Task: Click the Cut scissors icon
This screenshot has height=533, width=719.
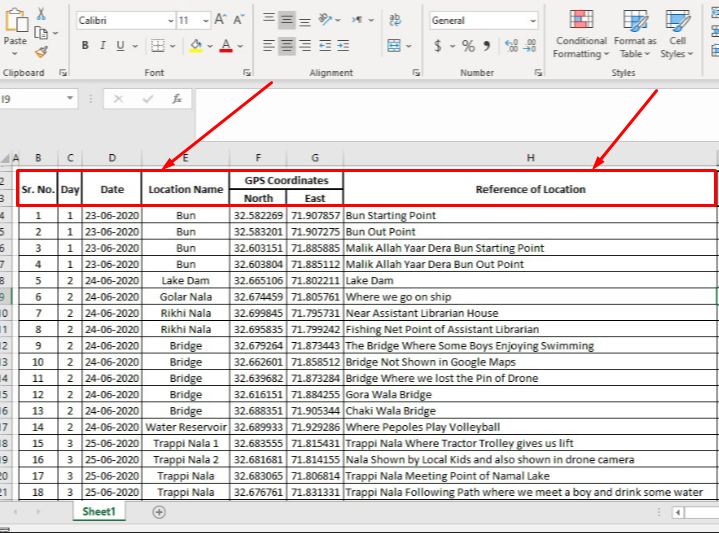Action: (x=41, y=14)
